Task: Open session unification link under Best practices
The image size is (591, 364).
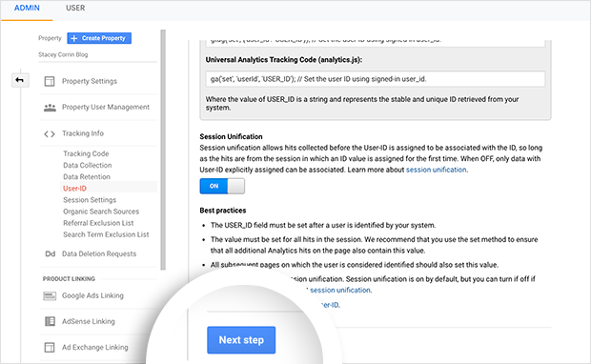Action: (x=340, y=290)
